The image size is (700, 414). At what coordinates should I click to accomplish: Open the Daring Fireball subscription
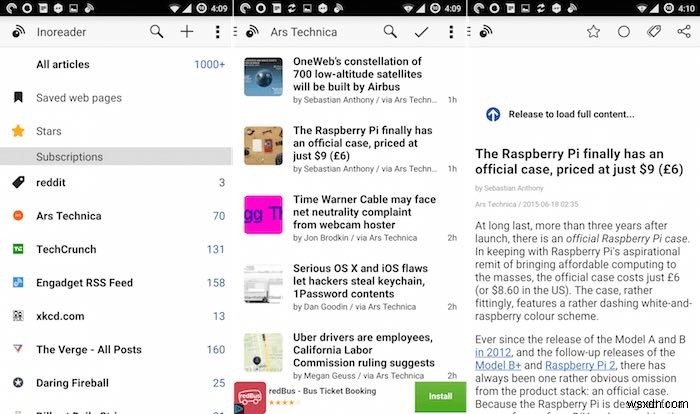point(116,383)
